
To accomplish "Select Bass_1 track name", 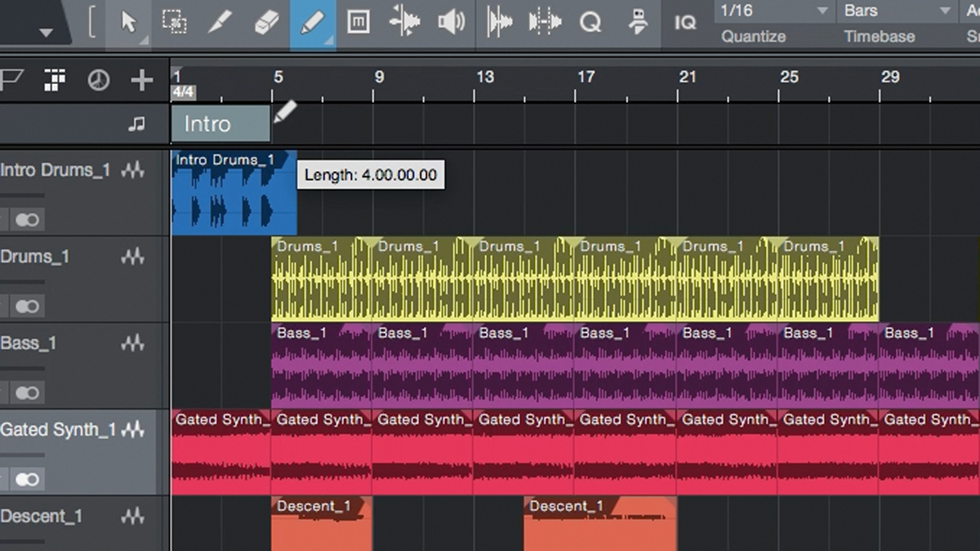I will (x=29, y=343).
